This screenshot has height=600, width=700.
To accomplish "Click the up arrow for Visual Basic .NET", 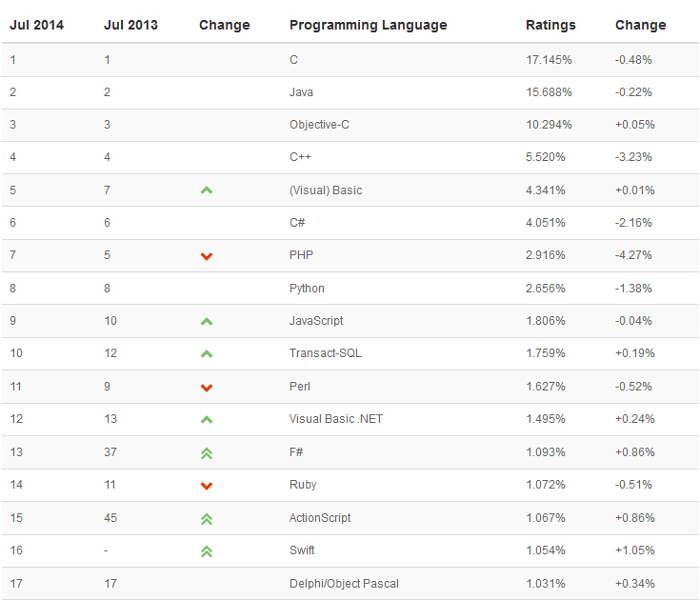I will pos(207,420).
